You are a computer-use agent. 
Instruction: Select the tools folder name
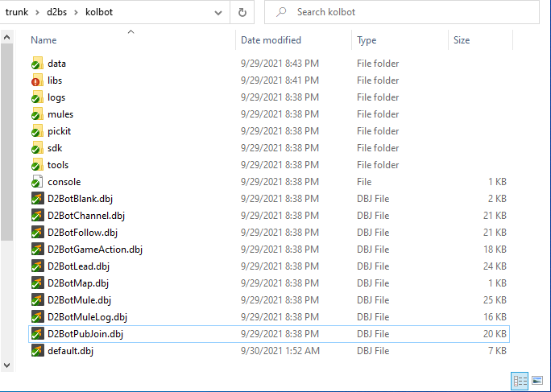pyautogui.click(x=58, y=165)
